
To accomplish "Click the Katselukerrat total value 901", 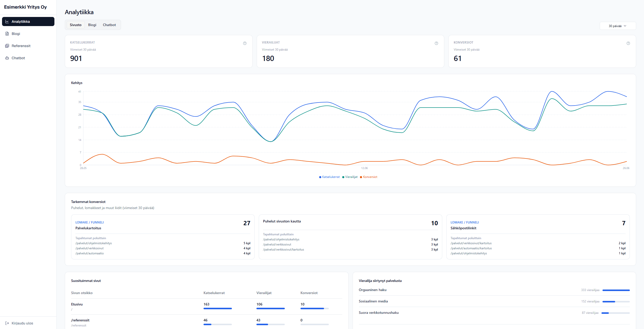I will pyautogui.click(x=76, y=58).
